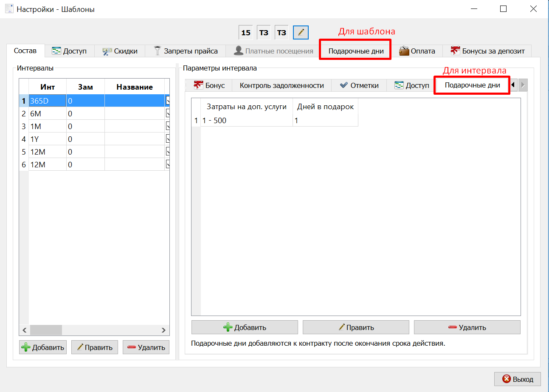Click the "1 - 500" cost range cell
The height and width of the screenshot is (392, 549).
[x=246, y=121]
